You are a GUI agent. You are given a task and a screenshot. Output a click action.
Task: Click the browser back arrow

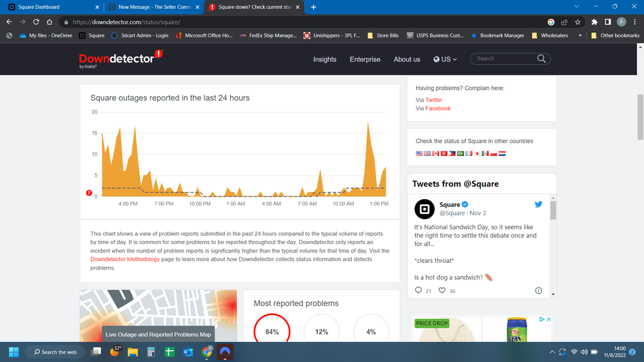click(x=9, y=22)
